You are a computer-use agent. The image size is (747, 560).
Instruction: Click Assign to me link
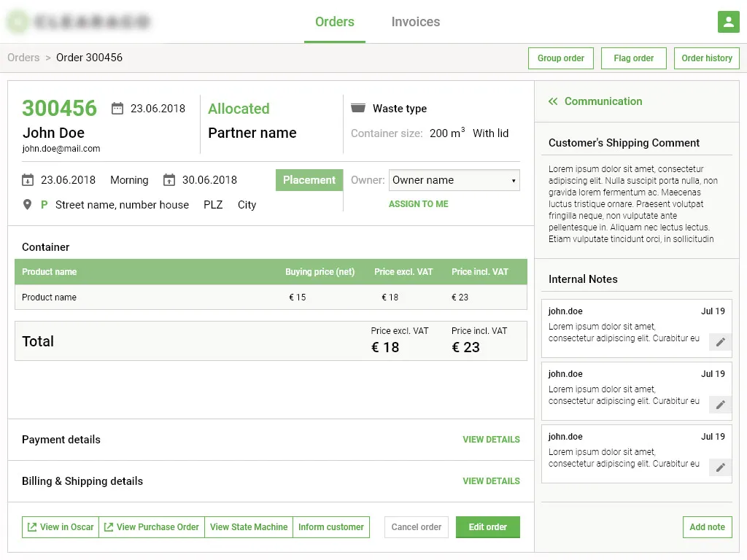(418, 204)
